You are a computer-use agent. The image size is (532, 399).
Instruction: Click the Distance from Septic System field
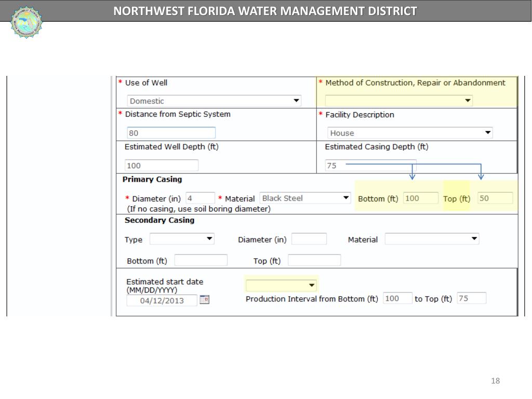171,132
